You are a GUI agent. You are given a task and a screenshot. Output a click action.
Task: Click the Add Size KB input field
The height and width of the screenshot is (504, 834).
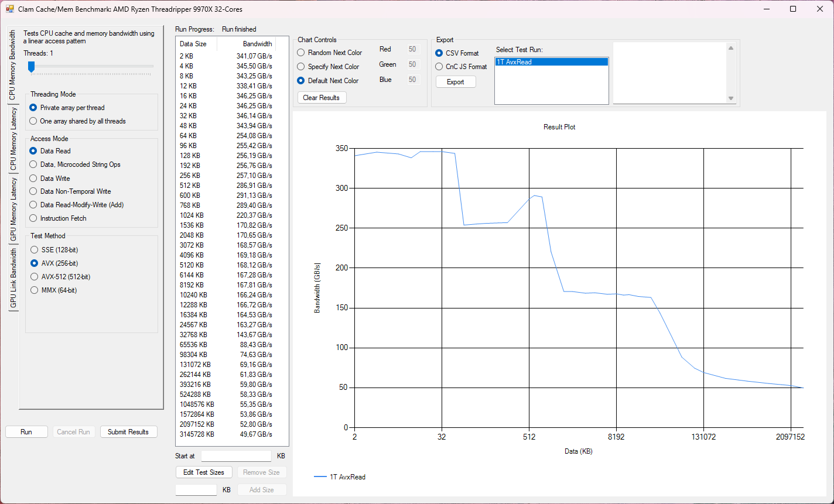(x=196, y=490)
